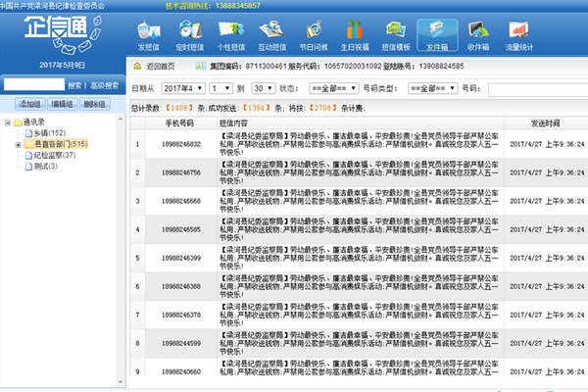
Task: Collapse the 通讯录 root tree node
Action: (x=8, y=122)
